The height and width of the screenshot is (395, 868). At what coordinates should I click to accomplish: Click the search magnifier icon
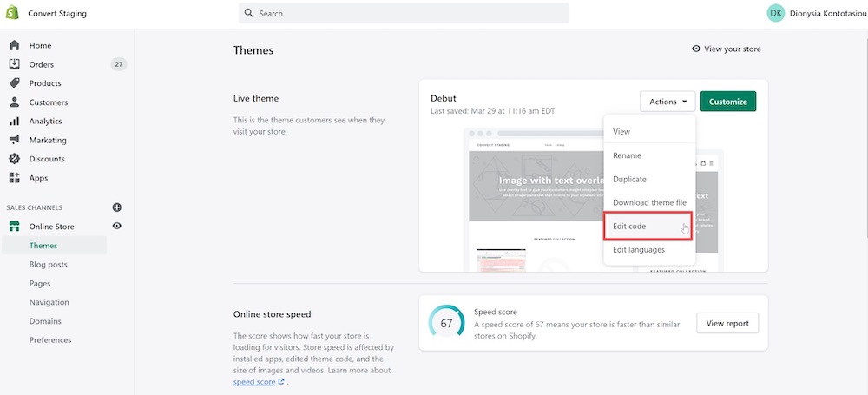(x=249, y=13)
